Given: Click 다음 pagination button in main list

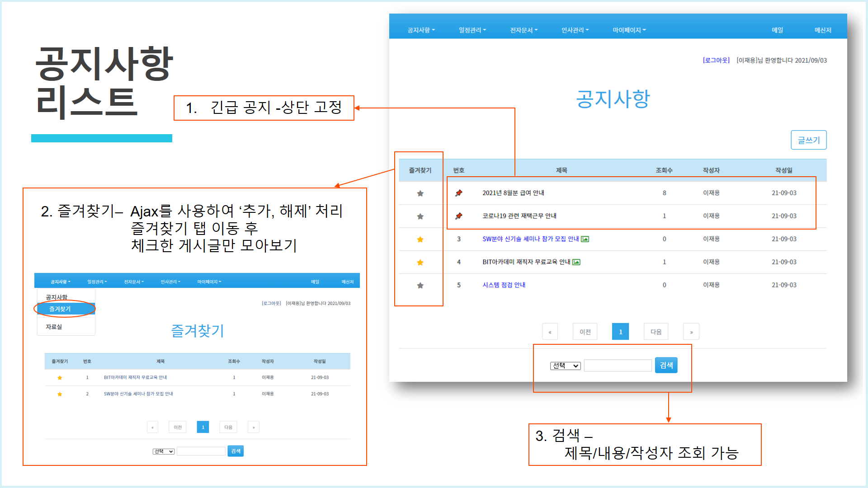Looking at the screenshot, I should (x=656, y=332).
